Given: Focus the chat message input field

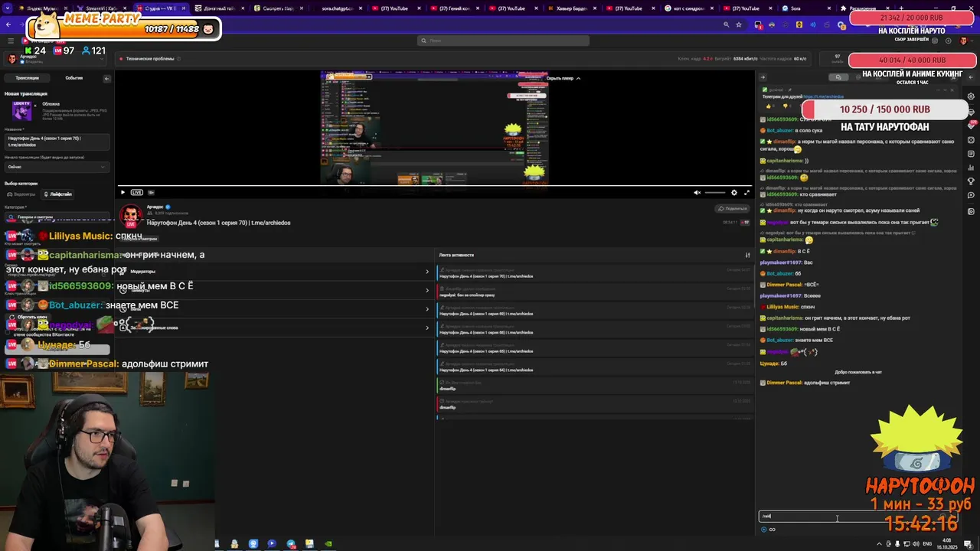Looking at the screenshot, I should click(x=857, y=517).
